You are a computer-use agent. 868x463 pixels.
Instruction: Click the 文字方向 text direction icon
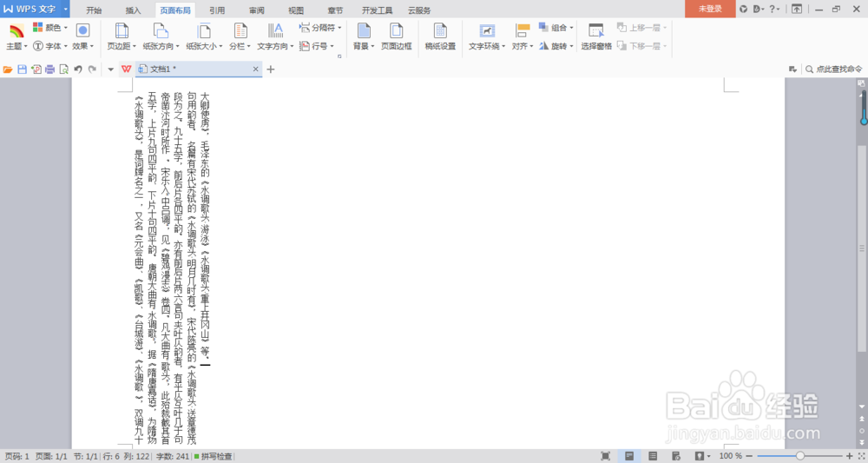coord(275,30)
